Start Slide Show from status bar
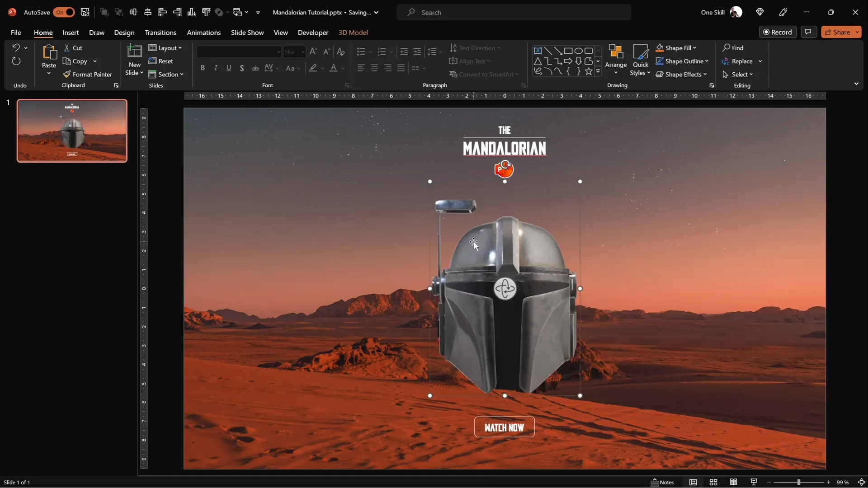Screen dimensions: 868x488 point(754,482)
